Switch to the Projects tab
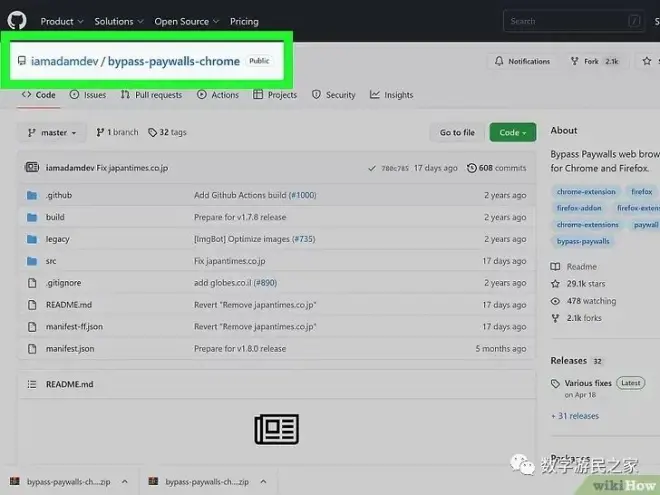This screenshot has width=660, height=495. click(x=275, y=95)
